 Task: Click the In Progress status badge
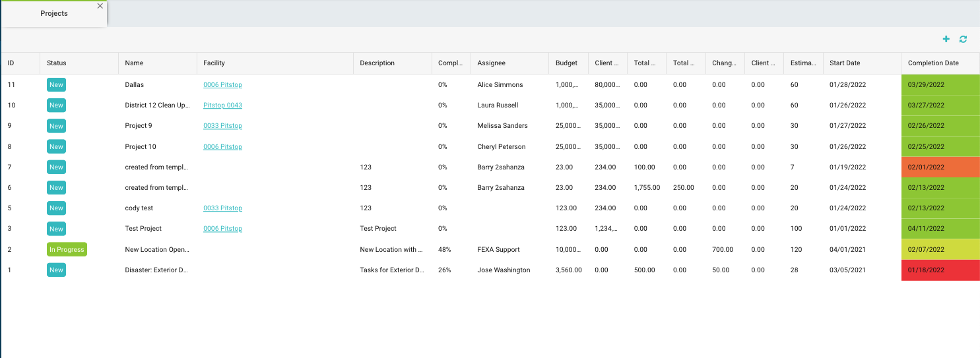[67, 249]
